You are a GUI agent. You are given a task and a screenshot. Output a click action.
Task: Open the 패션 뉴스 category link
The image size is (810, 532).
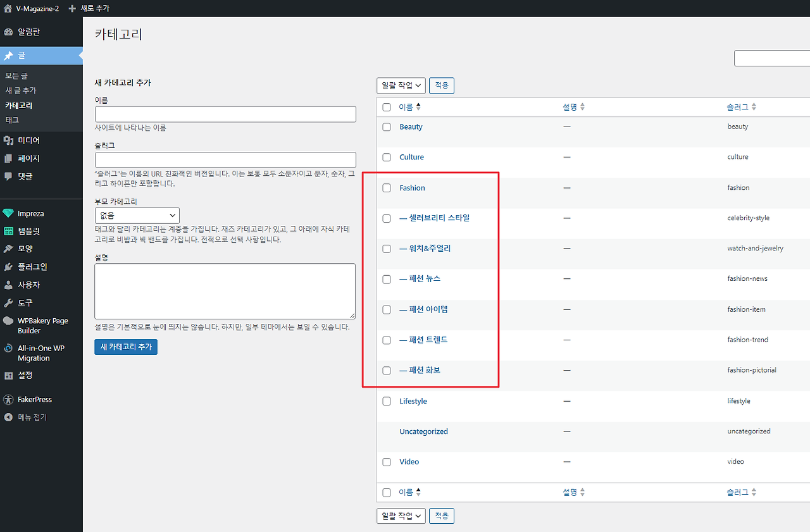point(420,279)
